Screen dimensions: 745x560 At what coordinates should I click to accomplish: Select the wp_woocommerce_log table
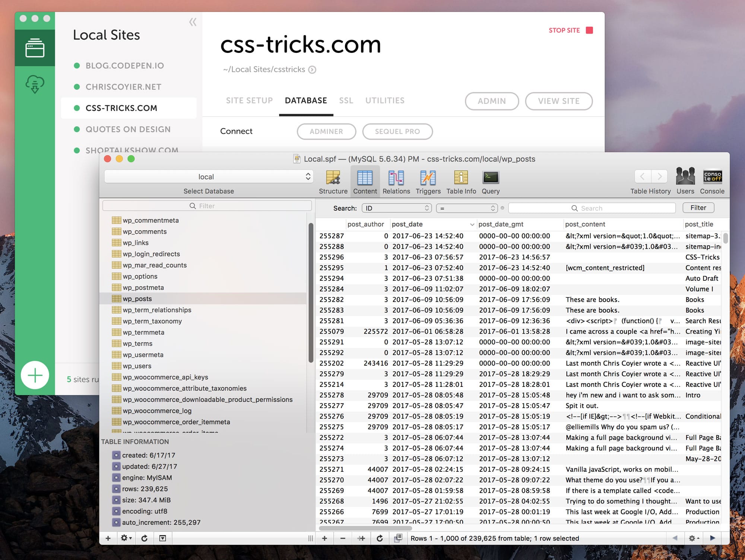tap(157, 411)
